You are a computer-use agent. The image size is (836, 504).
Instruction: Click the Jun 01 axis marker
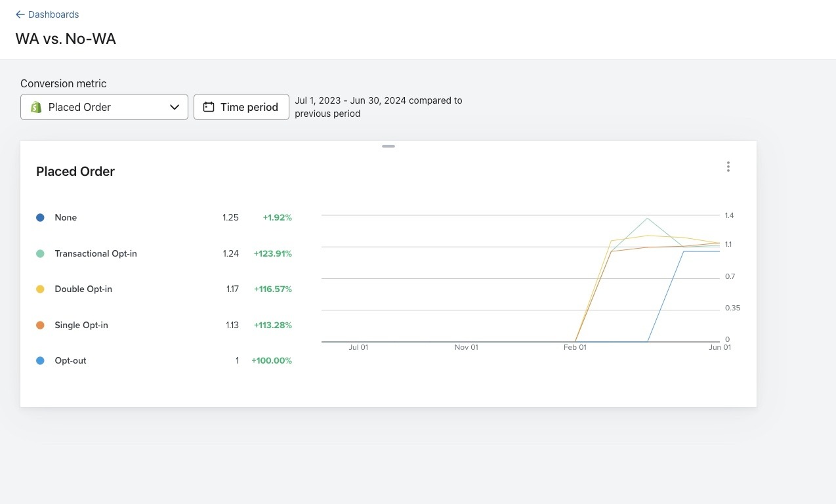pos(719,347)
